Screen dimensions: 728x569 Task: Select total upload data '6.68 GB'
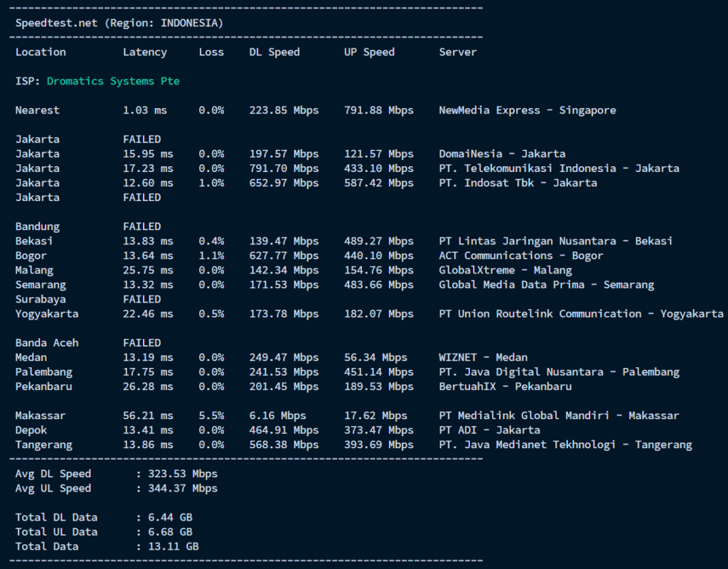[171, 532]
